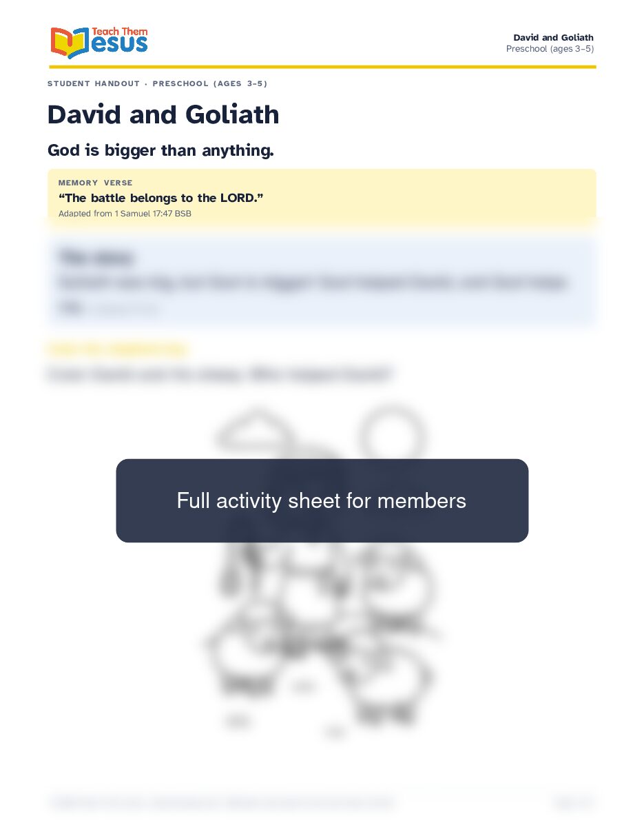Screen dimensions: 644x834
Task: Click the blurred instruction line below the yellow heading
Action: pos(220,375)
